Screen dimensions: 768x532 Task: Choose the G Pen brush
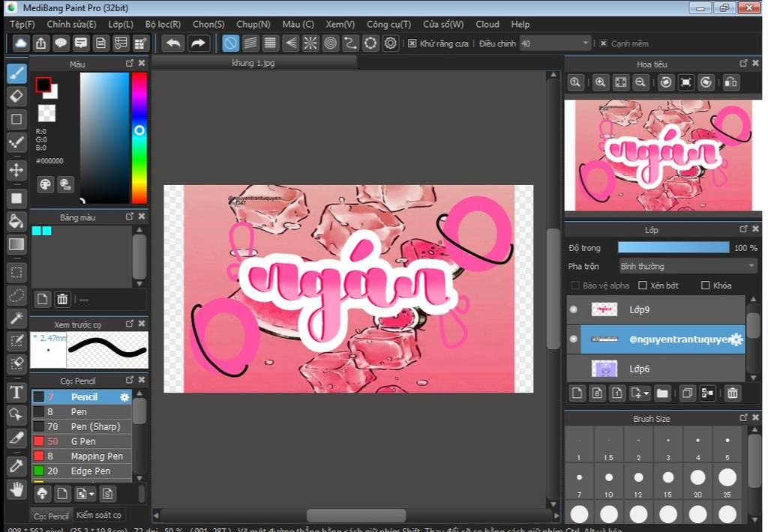(82, 441)
